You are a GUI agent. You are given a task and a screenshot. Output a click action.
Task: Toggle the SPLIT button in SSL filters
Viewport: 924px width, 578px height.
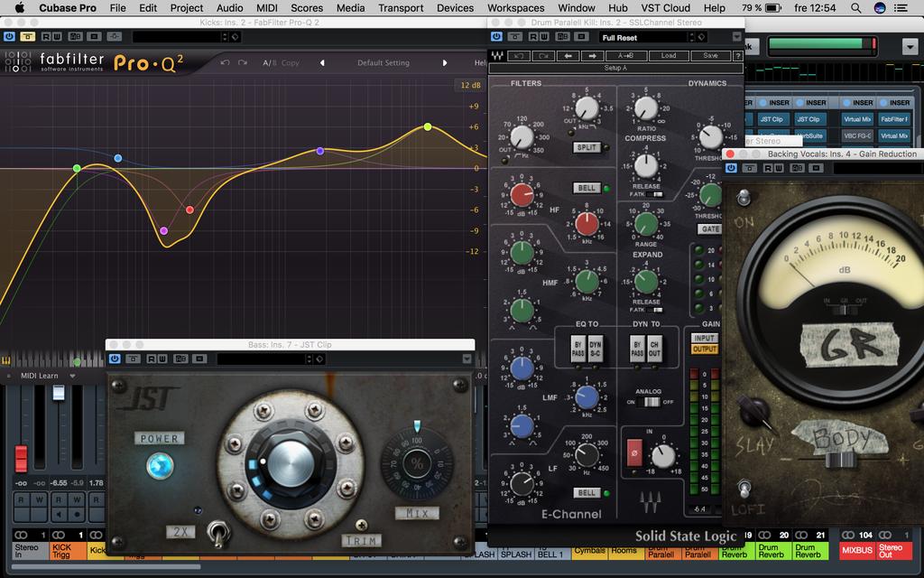[587, 147]
